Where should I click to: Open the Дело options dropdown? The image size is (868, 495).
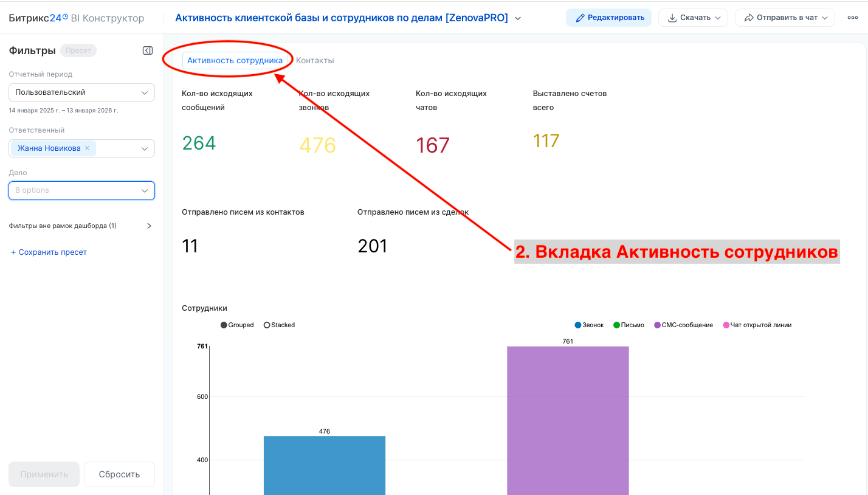(x=81, y=190)
